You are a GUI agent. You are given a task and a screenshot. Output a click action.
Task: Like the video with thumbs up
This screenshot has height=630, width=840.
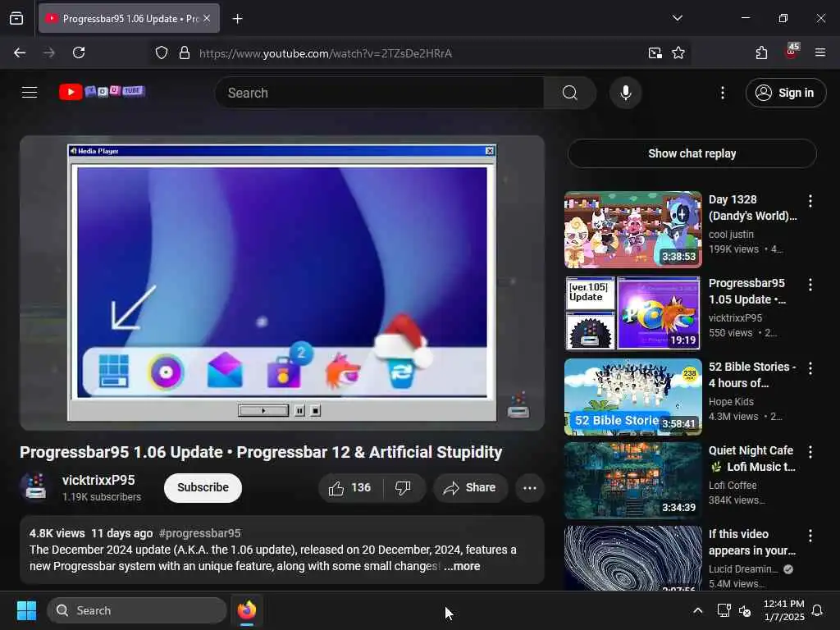[350, 487]
